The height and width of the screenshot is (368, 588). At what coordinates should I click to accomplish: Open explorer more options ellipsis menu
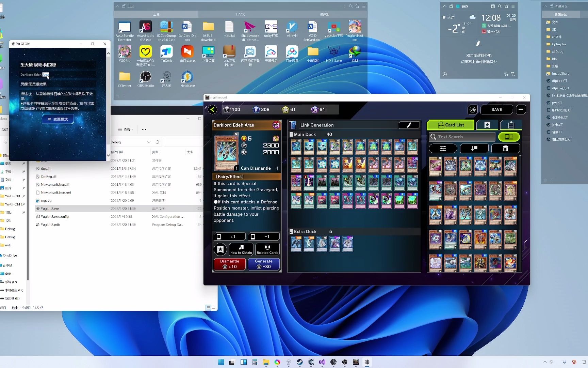coord(144,129)
